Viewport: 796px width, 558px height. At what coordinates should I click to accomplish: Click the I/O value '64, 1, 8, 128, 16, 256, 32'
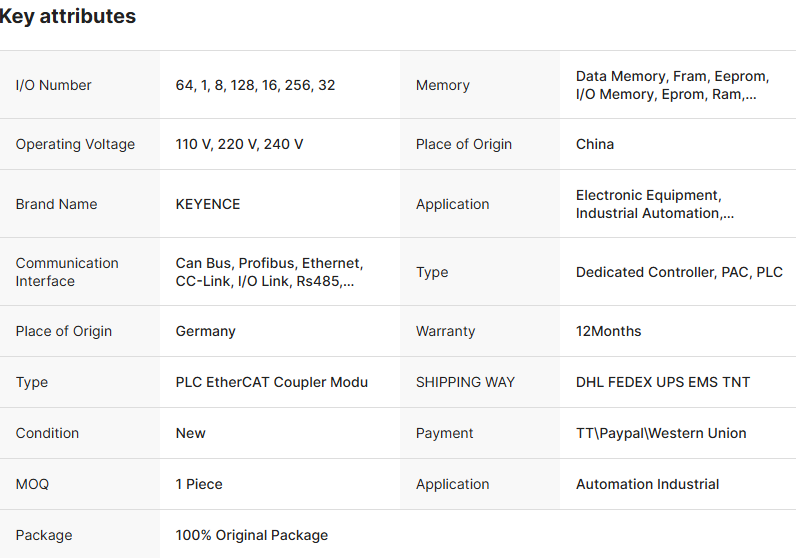[x=255, y=85]
